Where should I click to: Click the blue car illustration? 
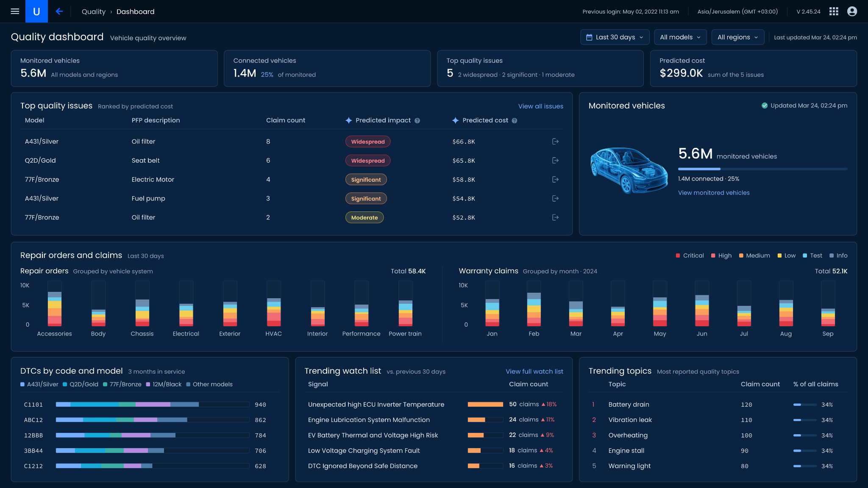coord(629,170)
